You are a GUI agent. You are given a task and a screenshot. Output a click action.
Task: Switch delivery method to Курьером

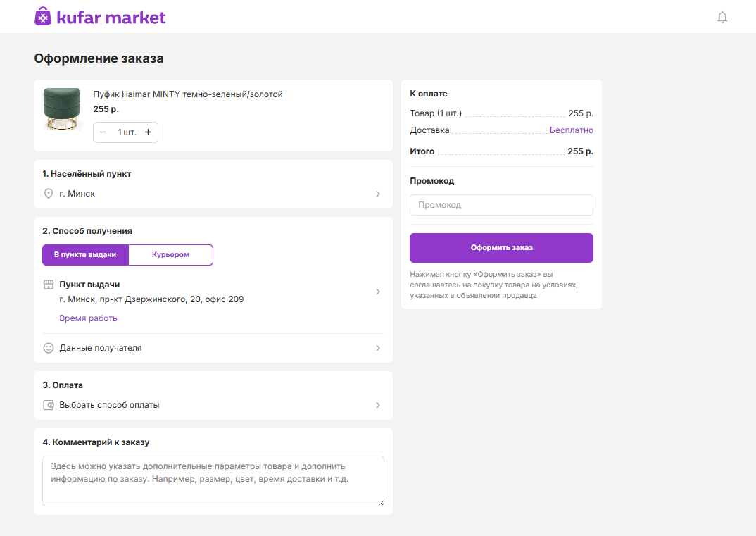[170, 255]
